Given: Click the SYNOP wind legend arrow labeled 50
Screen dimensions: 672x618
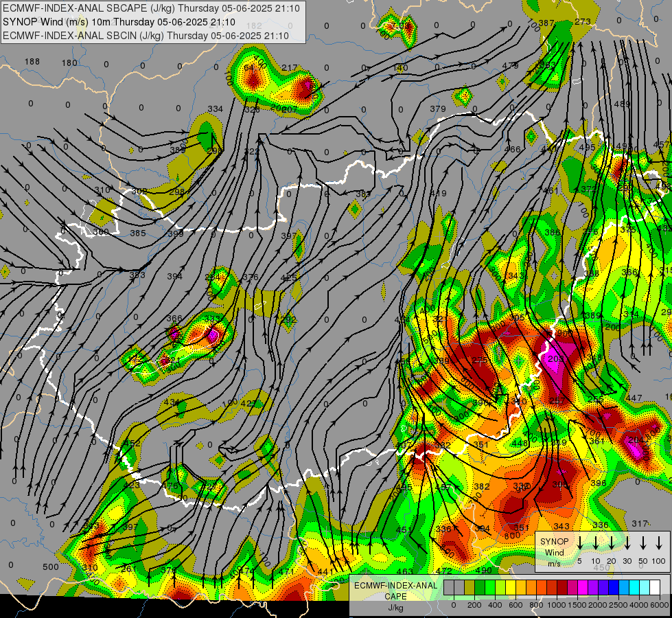Looking at the screenshot, I should coord(643,542).
